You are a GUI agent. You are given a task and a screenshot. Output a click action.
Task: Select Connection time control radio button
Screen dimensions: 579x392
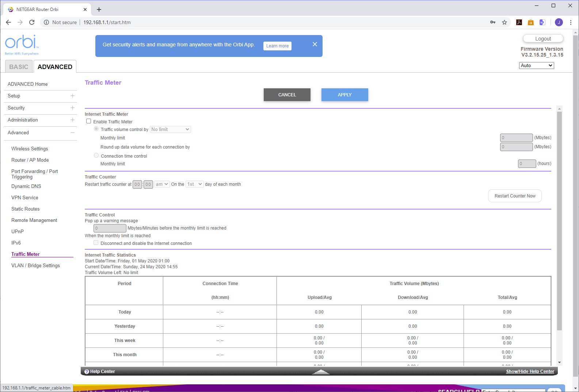click(x=96, y=155)
